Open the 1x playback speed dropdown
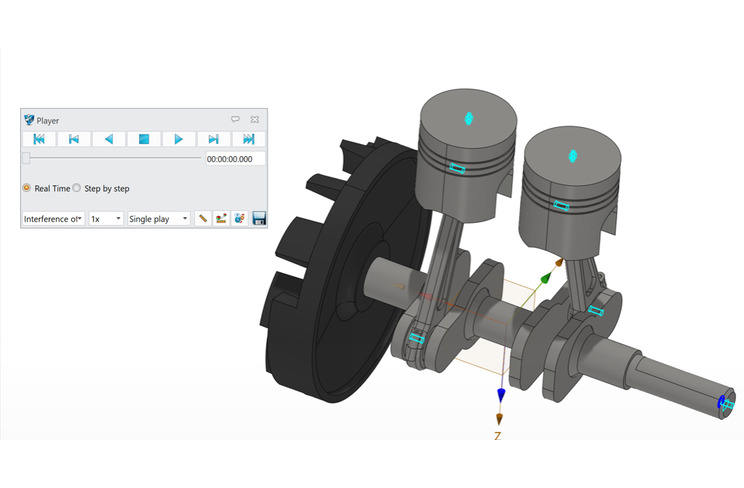The image size is (744, 488). coord(105,218)
